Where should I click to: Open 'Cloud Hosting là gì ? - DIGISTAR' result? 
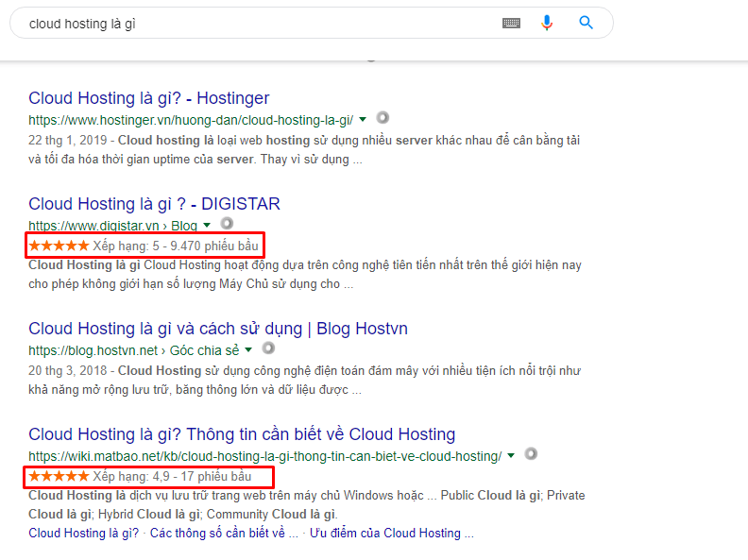(x=154, y=204)
